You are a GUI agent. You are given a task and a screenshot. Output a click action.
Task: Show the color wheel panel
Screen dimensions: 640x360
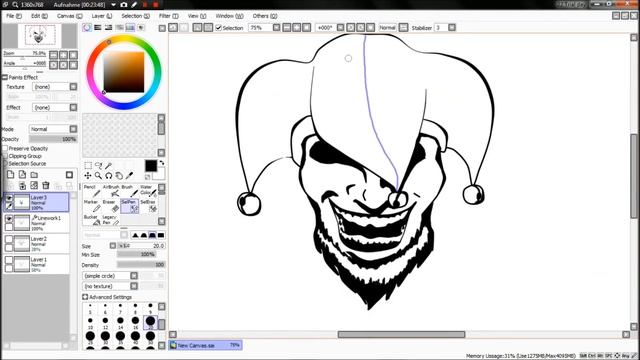coord(87,27)
